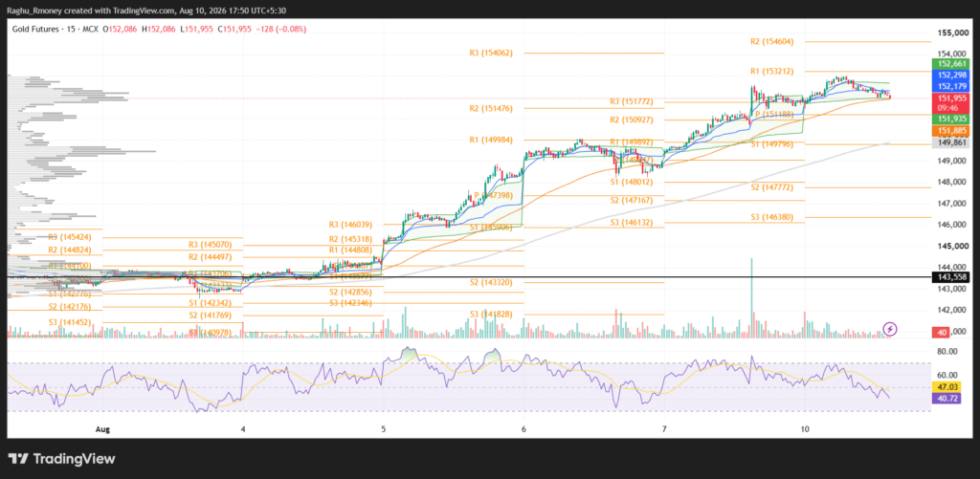Image resolution: width=980 pixels, height=479 pixels.
Task: Click pivot label S1 (142342)
Action: 211,303
